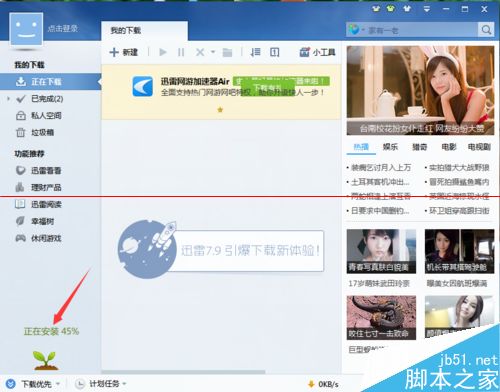Click the 迅雷网游加速器Air app icon

click(x=143, y=86)
